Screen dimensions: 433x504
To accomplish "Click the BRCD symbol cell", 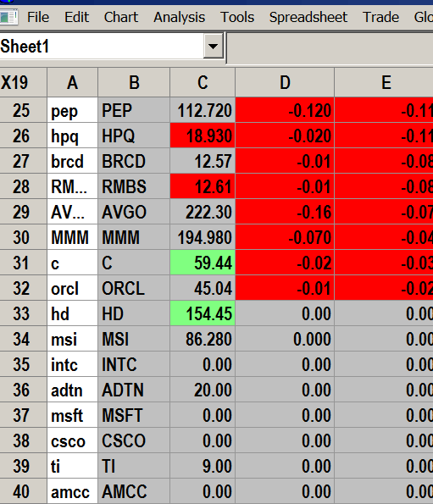I will click(x=134, y=161).
